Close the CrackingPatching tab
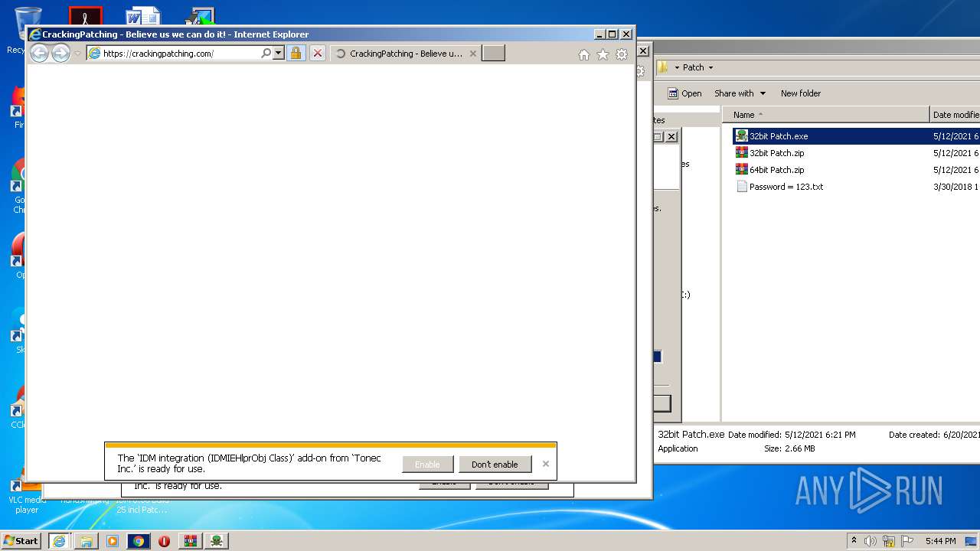 472,54
